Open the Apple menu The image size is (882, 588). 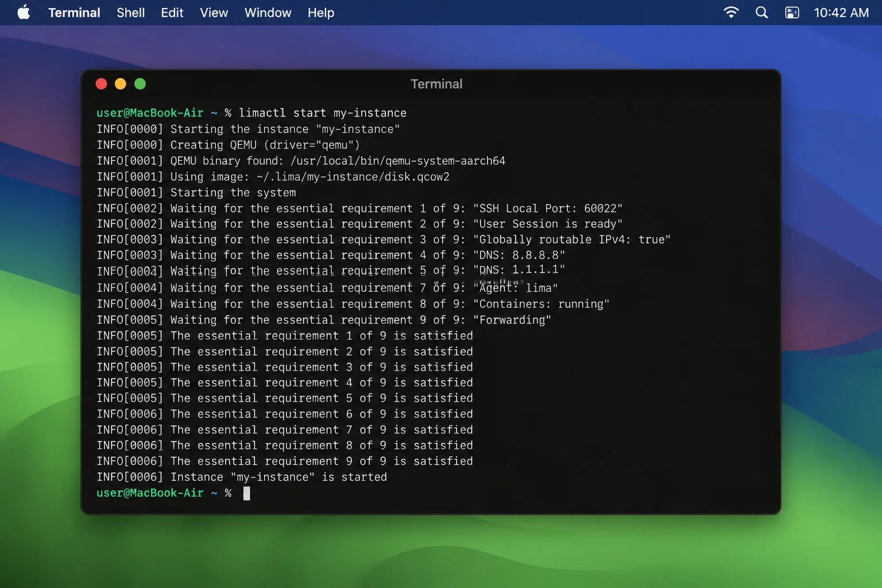click(x=24, y=12)
